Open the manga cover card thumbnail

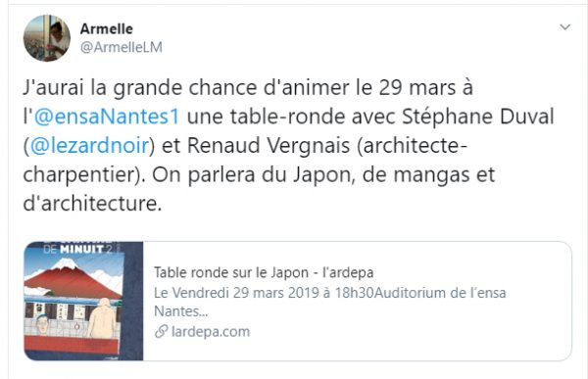click(83, 301)
